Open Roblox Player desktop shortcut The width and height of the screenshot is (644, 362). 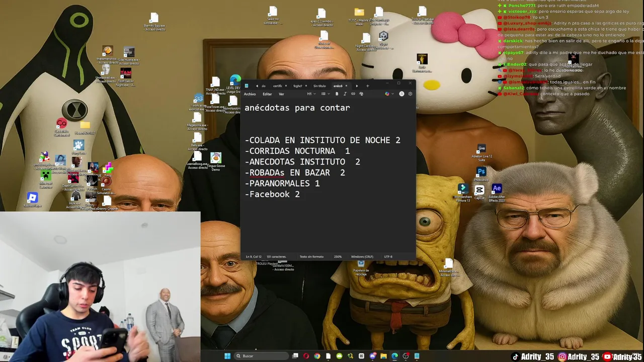(32, 199)
